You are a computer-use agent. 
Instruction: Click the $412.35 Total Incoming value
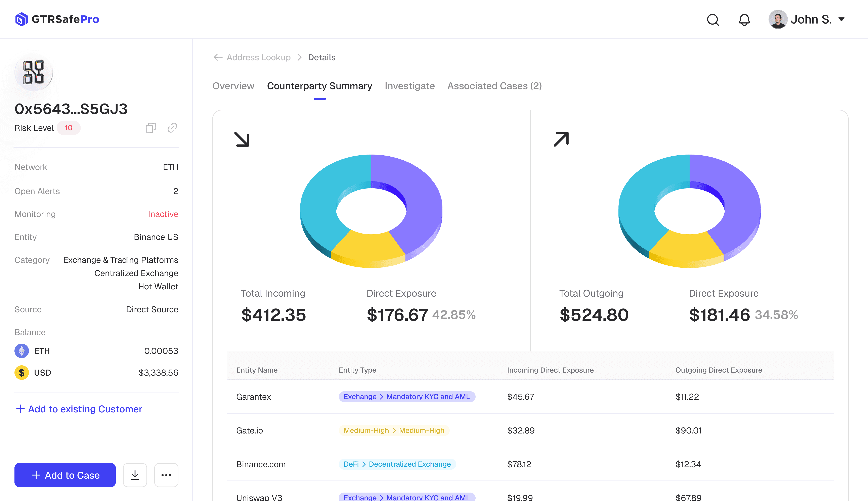coord(273,315)
